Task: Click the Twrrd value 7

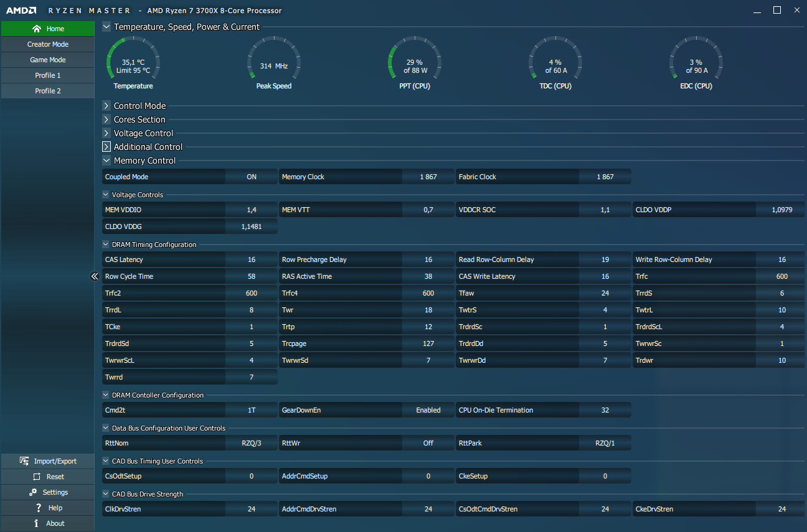Action: click(252, 377)
